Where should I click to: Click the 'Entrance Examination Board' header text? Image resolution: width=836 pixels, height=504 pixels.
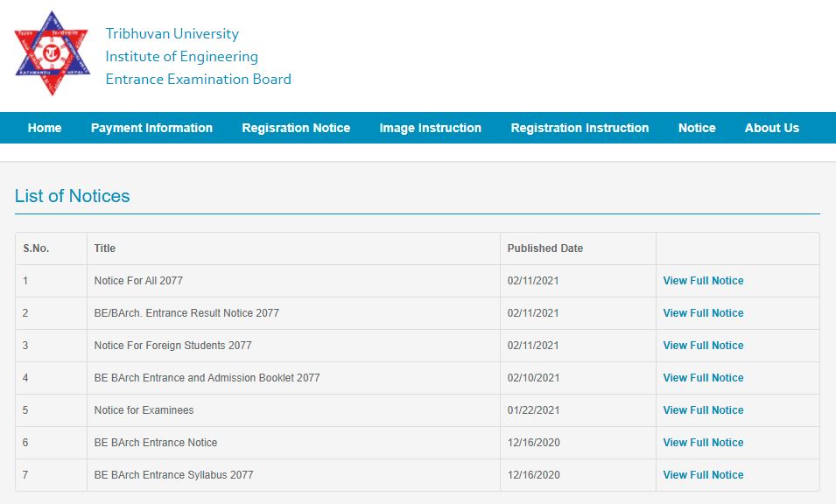coord(200,79)
